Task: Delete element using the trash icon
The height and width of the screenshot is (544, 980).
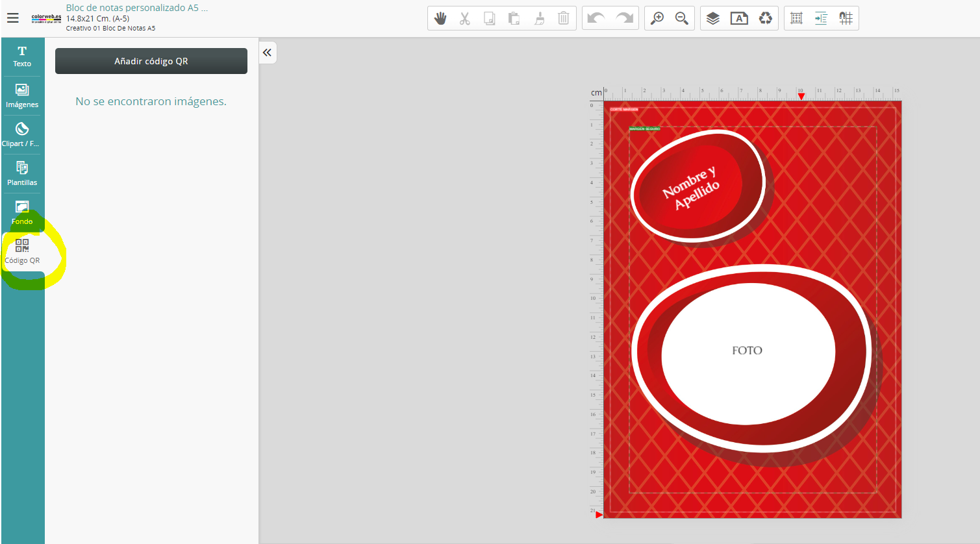Action: (x=564, y=18)
